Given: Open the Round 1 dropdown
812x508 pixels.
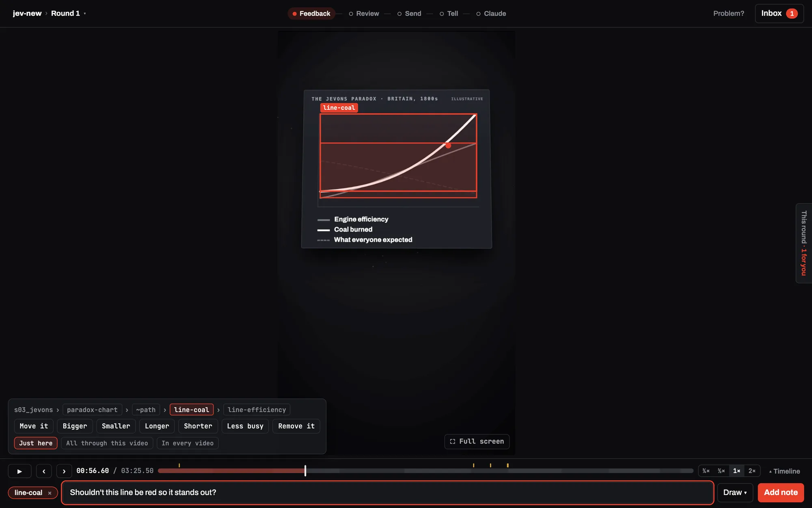Looking at the screenshot, I should [68, 13].
